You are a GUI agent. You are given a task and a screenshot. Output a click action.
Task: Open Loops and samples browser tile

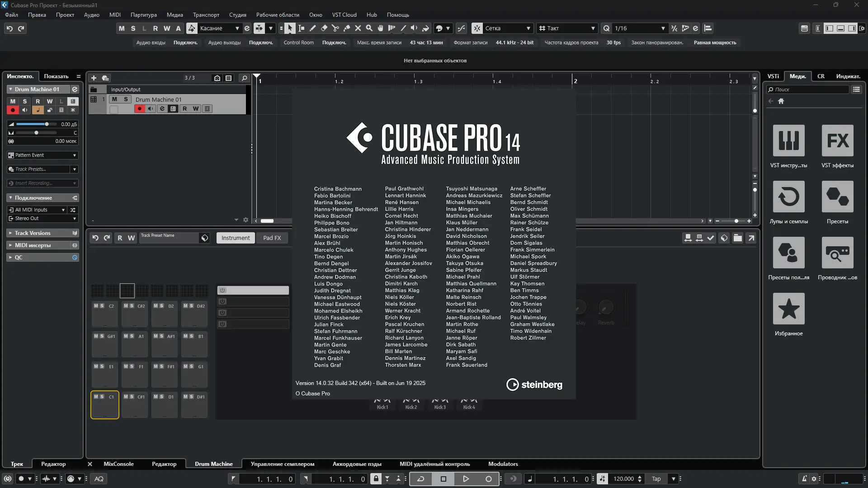click(x=788, y=197)
